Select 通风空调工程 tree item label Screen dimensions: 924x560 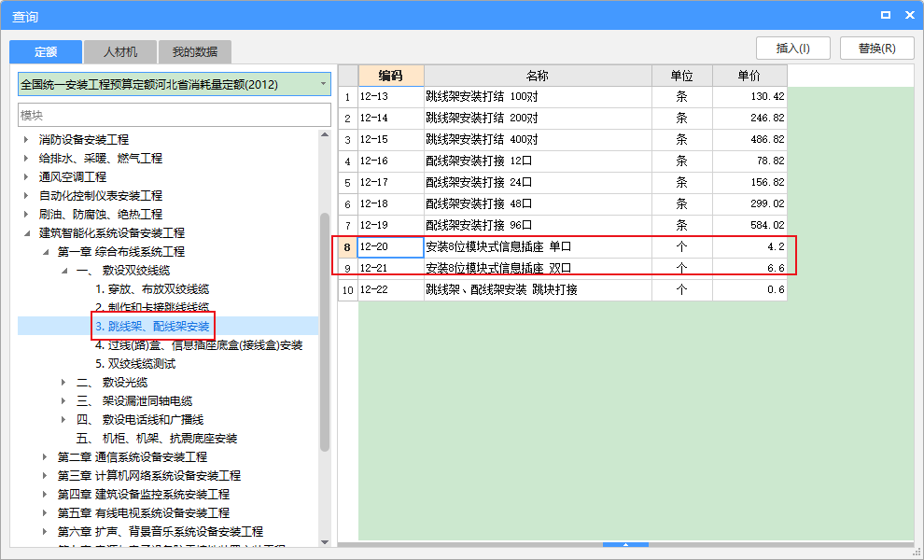(73, 176)
